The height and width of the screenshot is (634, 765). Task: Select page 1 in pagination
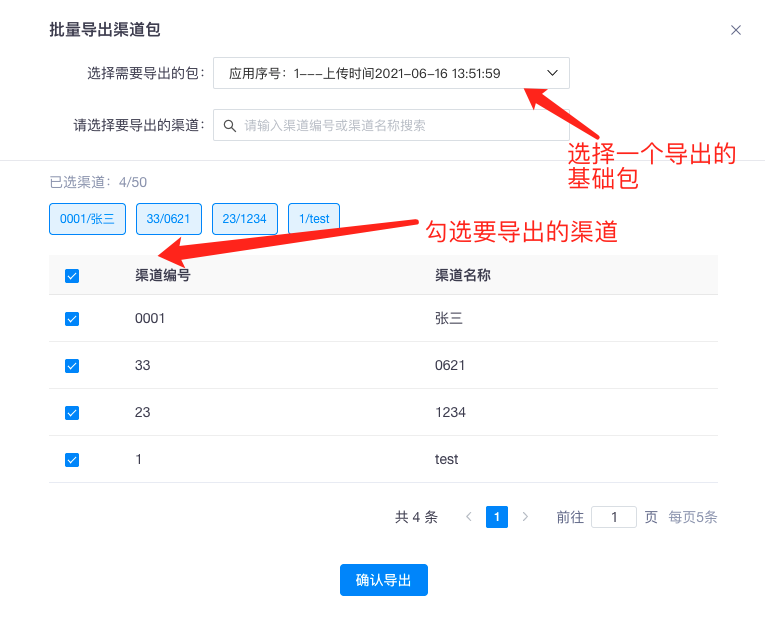[497, 517]
